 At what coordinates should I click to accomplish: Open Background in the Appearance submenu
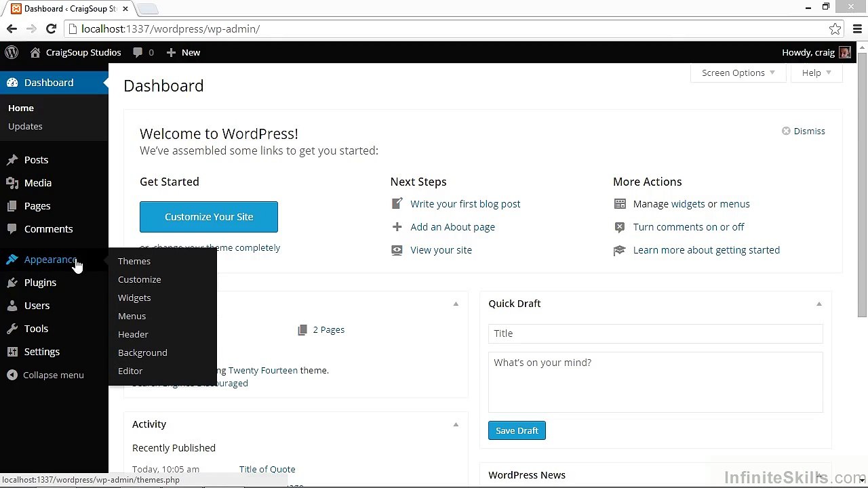(142, 352)
